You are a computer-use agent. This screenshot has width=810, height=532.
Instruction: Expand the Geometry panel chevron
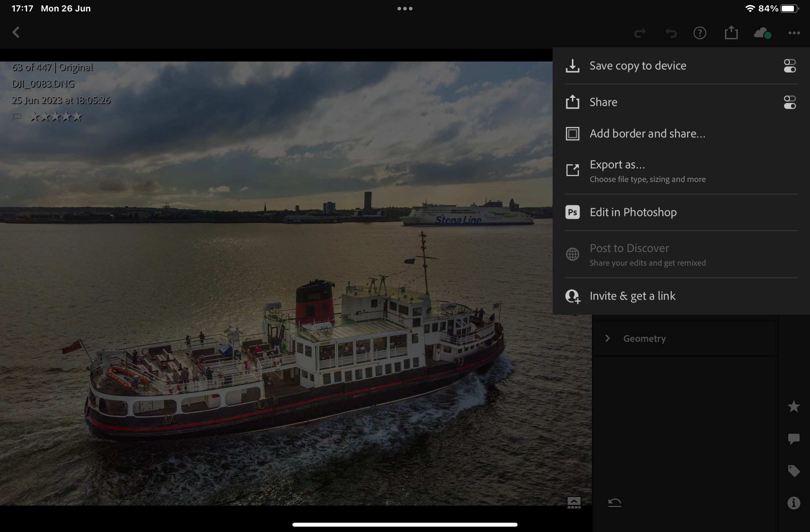[607, 338]
